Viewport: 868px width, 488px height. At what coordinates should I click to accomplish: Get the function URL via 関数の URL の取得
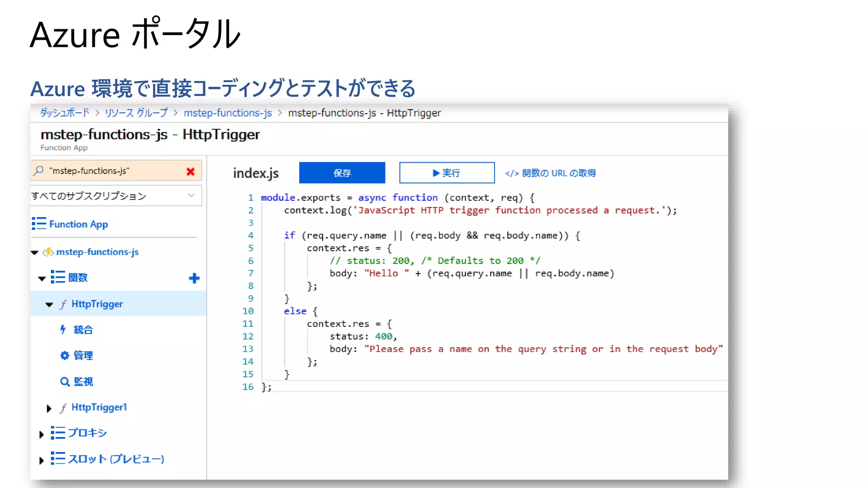[x=550, y=173]
